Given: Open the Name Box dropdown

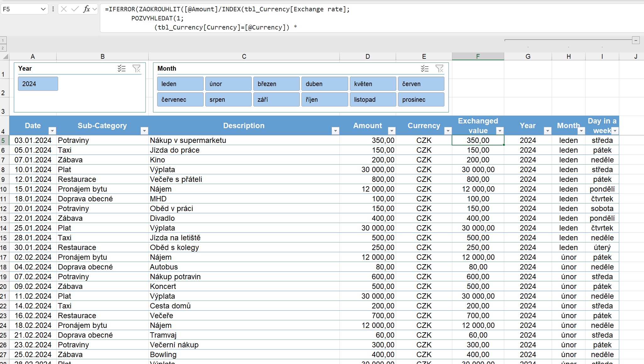Looking at the screenshot, I should coord(43,9).
